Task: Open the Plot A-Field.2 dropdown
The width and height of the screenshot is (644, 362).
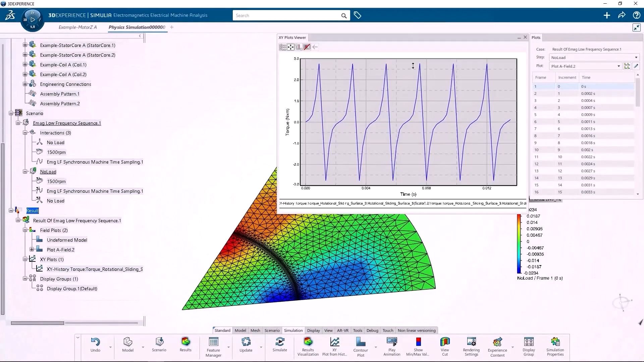Action: pos(618,66)
